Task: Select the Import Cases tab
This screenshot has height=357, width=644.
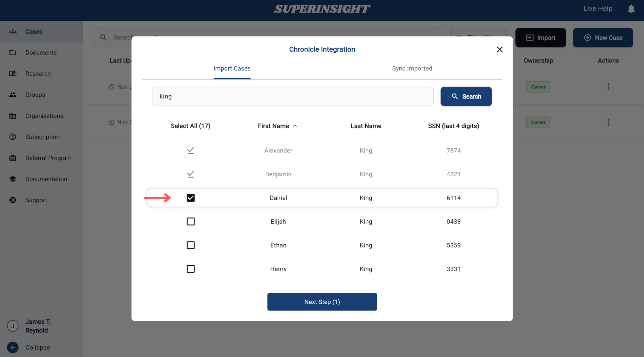Action: (232, 68)
